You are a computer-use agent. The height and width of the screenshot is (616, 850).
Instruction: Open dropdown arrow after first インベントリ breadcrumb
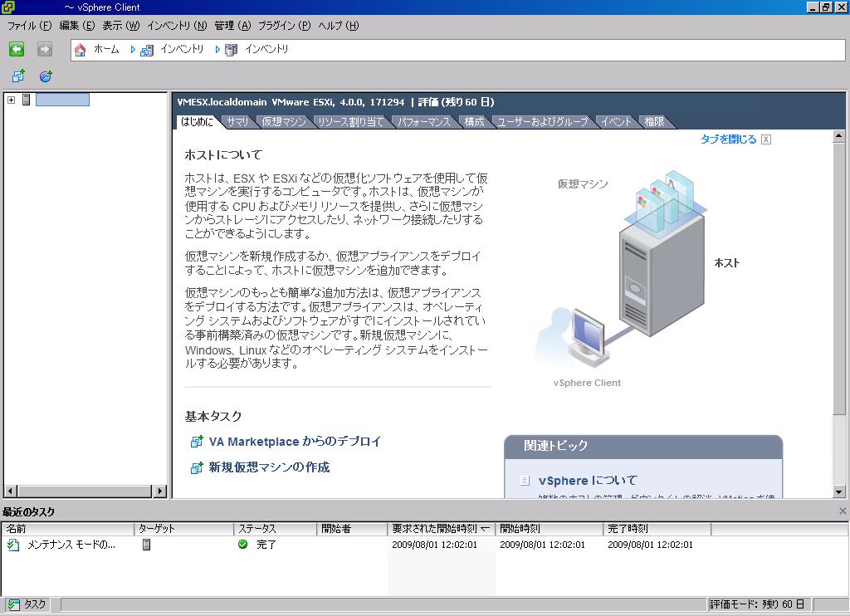coord(217,49)
